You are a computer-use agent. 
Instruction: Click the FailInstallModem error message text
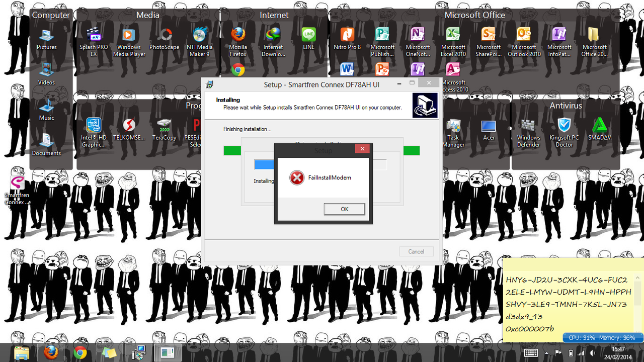click(x=330, y=177)
